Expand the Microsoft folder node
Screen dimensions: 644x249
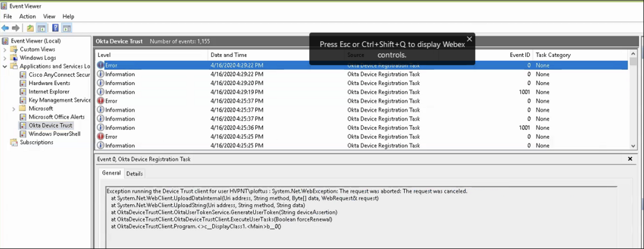[14, 109]
